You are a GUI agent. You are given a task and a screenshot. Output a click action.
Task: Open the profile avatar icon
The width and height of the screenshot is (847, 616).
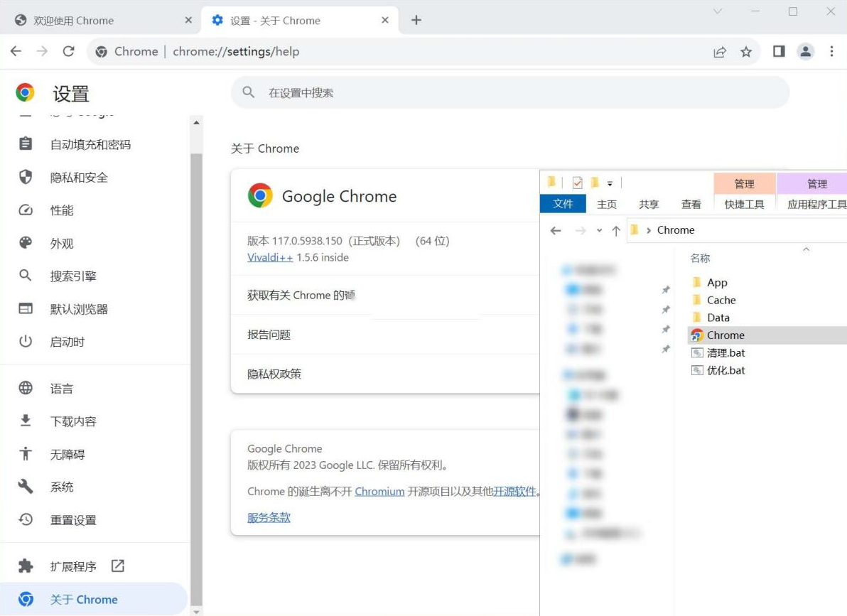(x=805, y=51)
